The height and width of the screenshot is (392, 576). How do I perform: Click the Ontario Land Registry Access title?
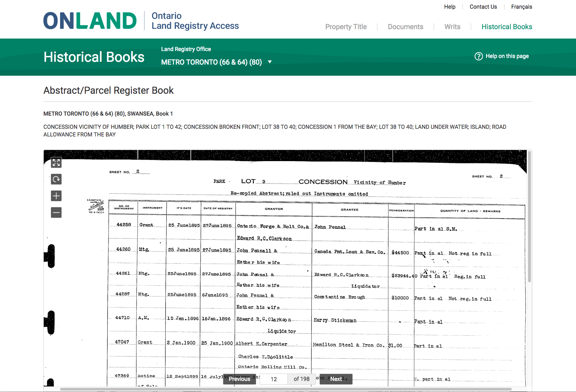coord(195,21)
